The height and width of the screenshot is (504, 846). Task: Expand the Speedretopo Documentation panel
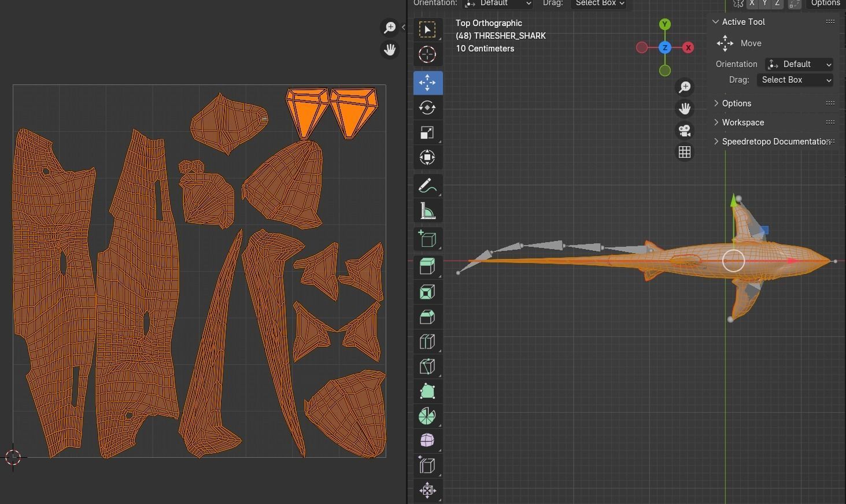coord(716,142)
